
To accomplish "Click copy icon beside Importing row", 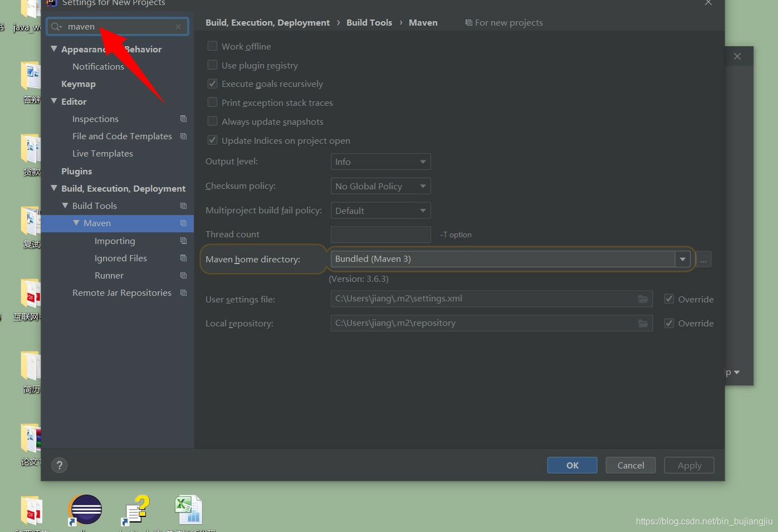I will [x=183, y=241].
